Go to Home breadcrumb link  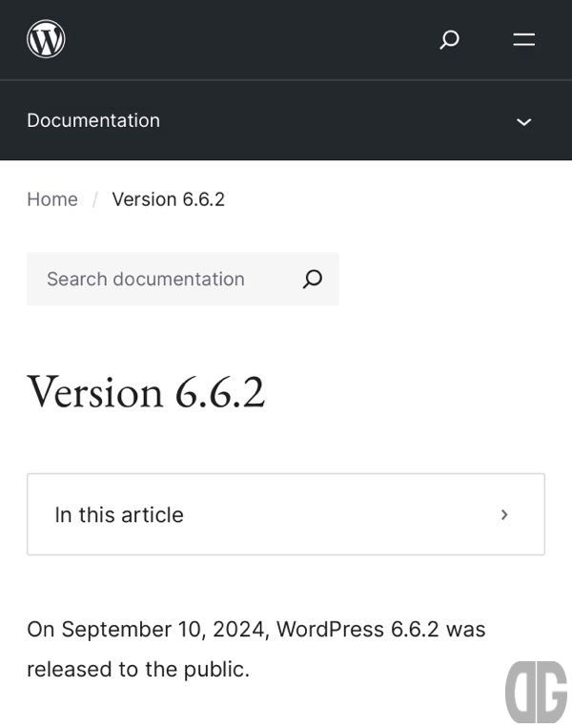pos(52,199)
